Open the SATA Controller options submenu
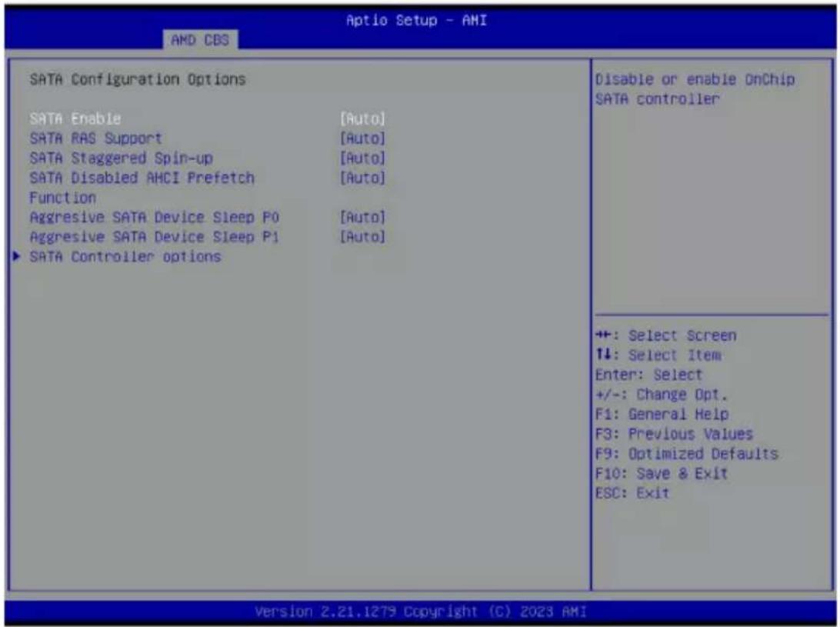Image resolution: width=840 pixels, height=627 pixels. point(125,257)
